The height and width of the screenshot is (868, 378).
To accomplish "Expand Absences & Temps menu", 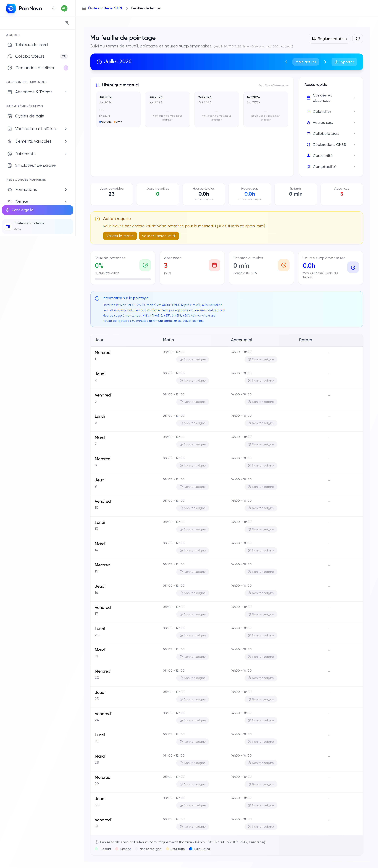I will click(37, 92).
